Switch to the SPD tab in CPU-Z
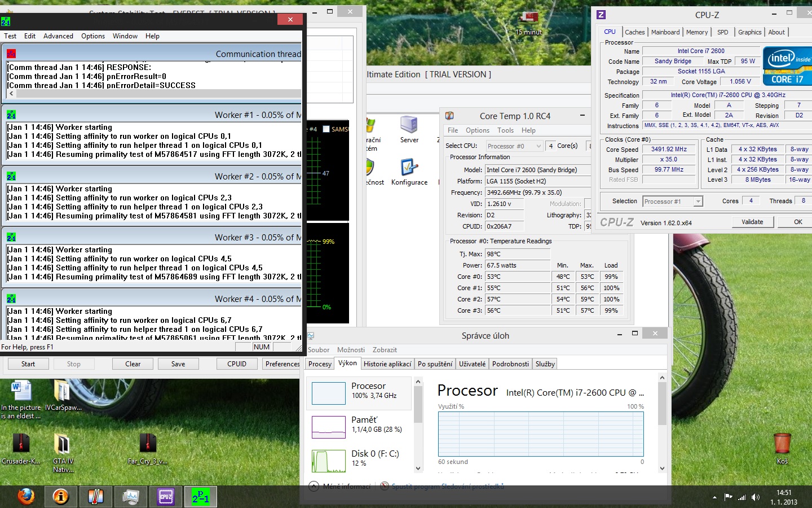 pos(723,32)
